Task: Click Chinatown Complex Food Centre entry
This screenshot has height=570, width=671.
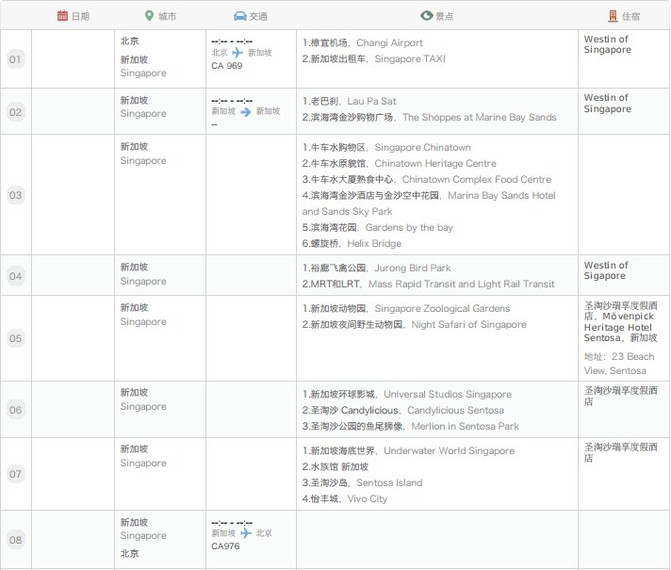Action: click(x=427, y=179)
